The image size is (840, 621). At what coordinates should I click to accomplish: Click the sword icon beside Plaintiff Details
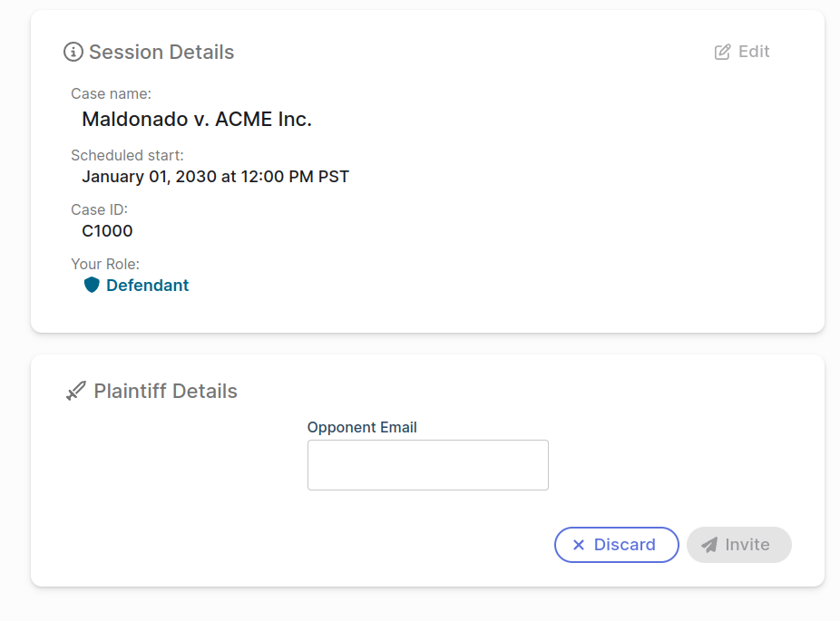76,392
